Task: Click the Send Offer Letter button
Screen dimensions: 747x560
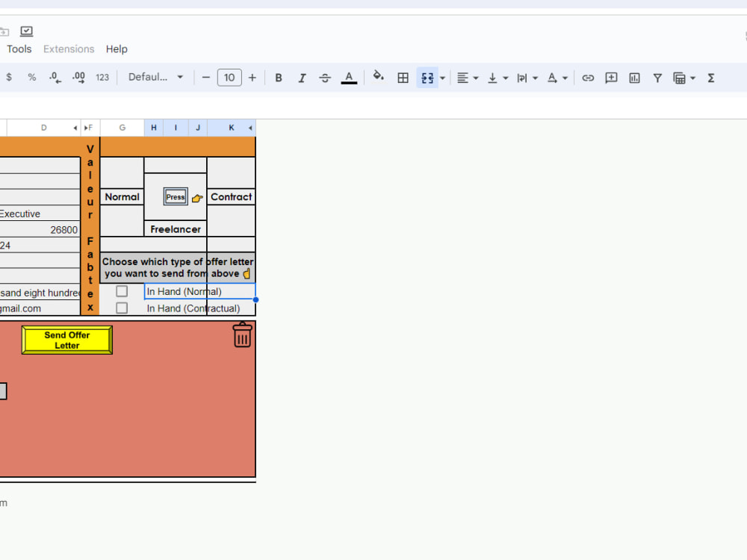Action: pyautogui.click(x=67, y=340)
